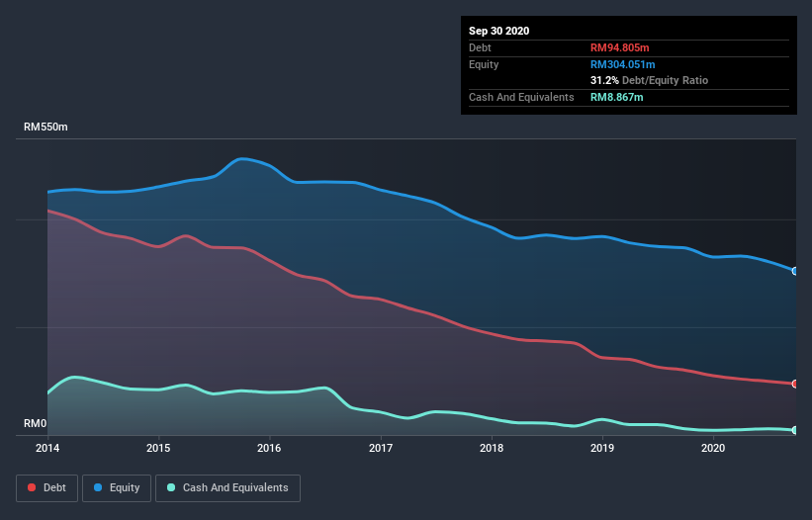Click the 2019 x-axis label

[602, 448]
